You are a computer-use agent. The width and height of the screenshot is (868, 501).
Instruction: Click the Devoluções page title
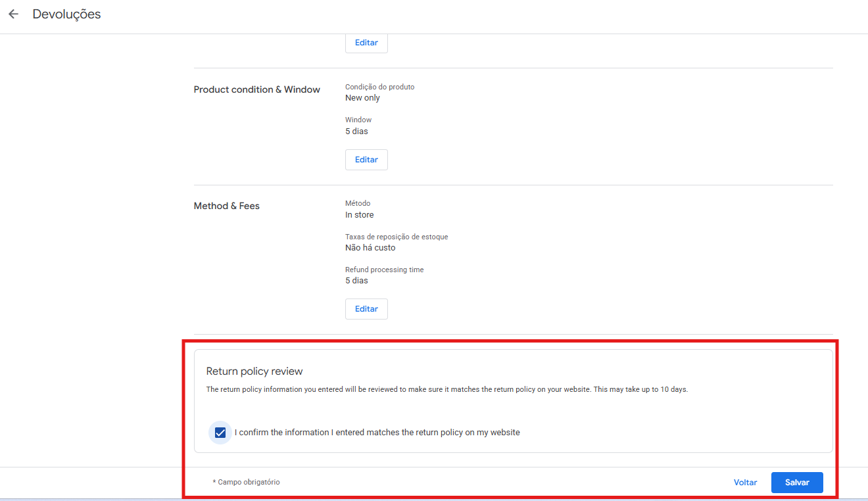click(x=66, y=14)
